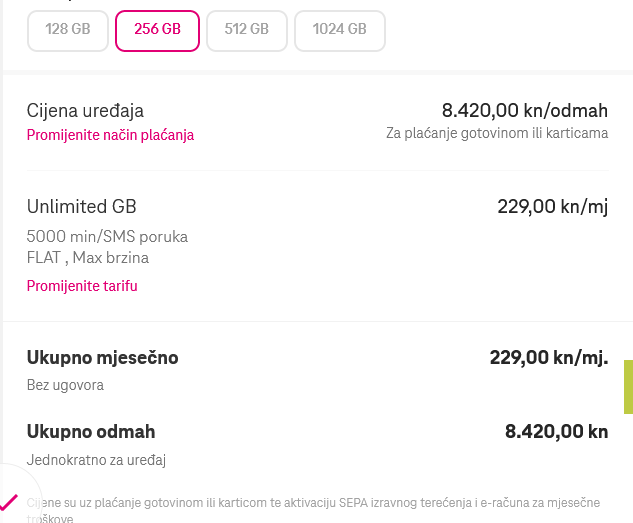Screen dimensions: 633x523
Task: Click the Promijenite tarifu link
Action: (82, 286)
